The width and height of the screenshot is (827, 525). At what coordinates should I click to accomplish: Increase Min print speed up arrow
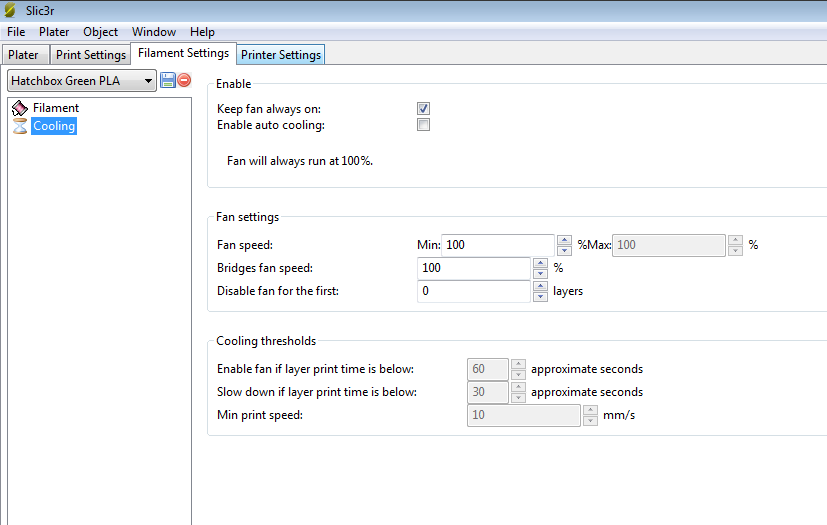(590, 410)
